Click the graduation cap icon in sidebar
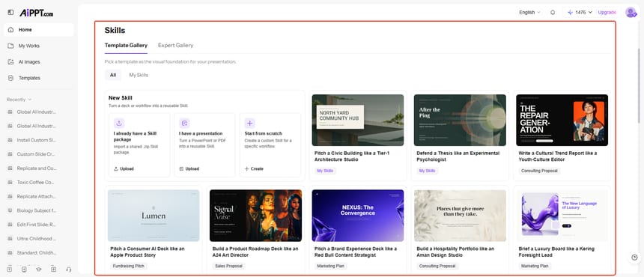The height and width of the screenshot is (277, 644). point(39,270)
